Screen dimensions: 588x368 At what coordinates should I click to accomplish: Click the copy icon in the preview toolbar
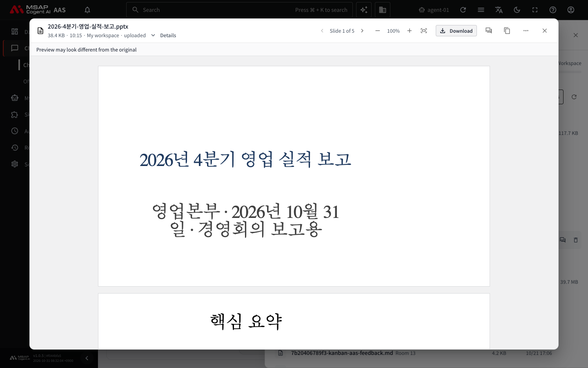[x=507, y=31]
